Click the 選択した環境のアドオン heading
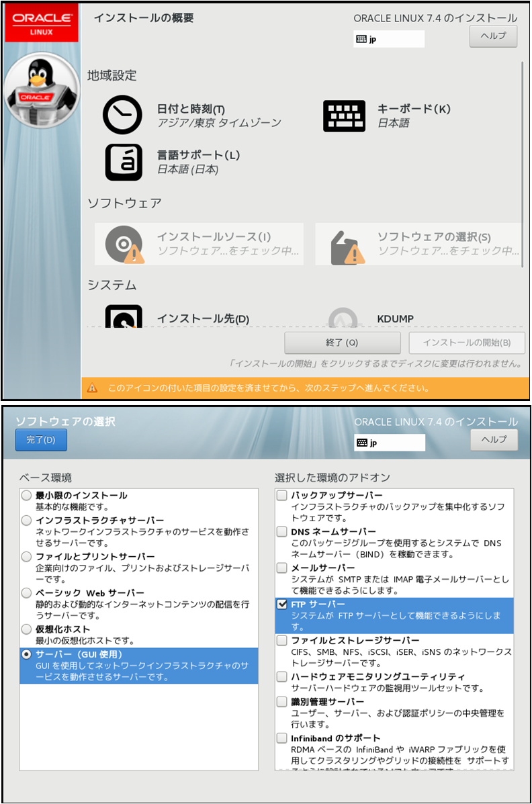This screenshot has height=804, width=532. 332,478
